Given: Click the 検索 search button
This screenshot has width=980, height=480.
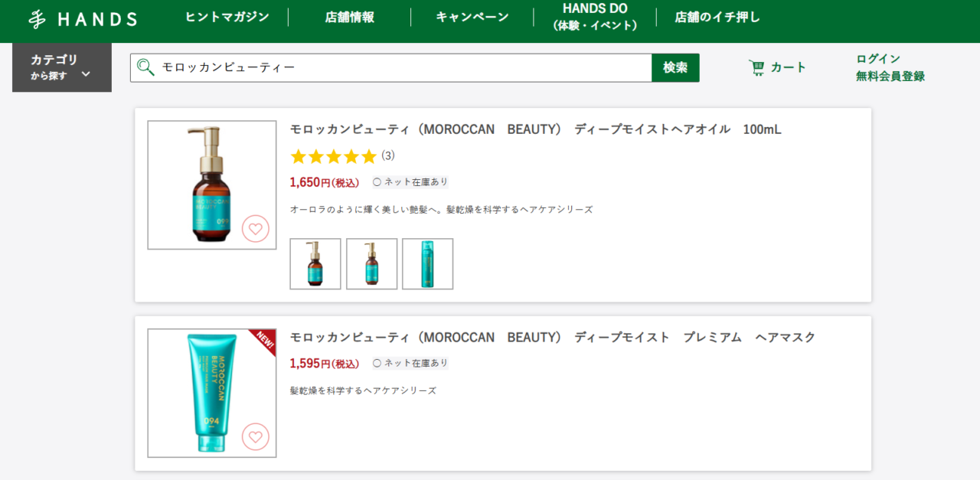Looking at the screenshot, I should 675,67.
